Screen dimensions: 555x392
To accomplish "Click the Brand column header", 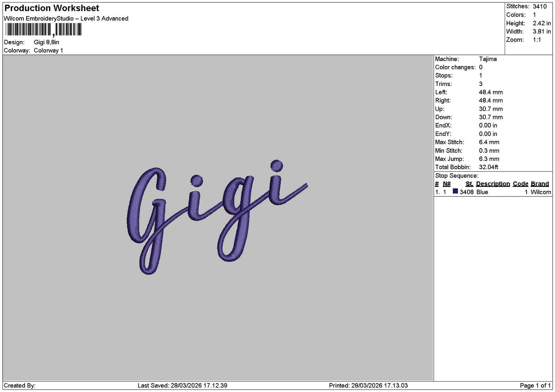I will click(x=540, y=184).
